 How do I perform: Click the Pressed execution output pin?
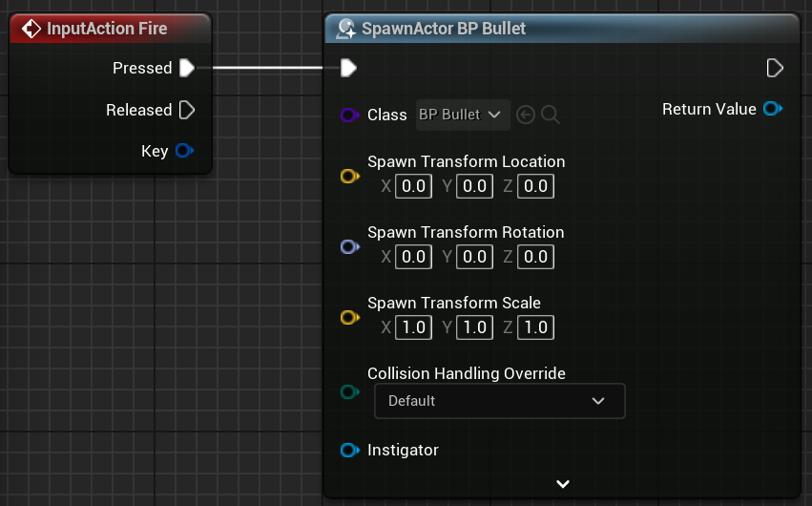(x=187, y=68)
